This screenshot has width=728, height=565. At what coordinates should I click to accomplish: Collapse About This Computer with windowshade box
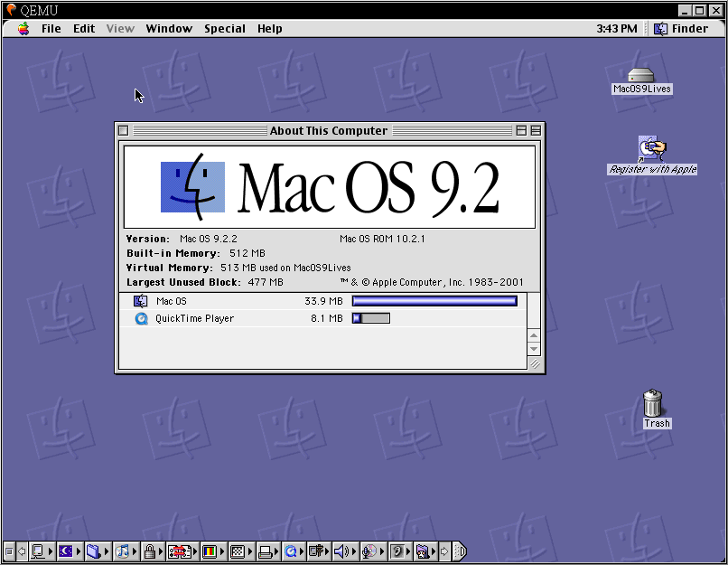pos(536,130)
